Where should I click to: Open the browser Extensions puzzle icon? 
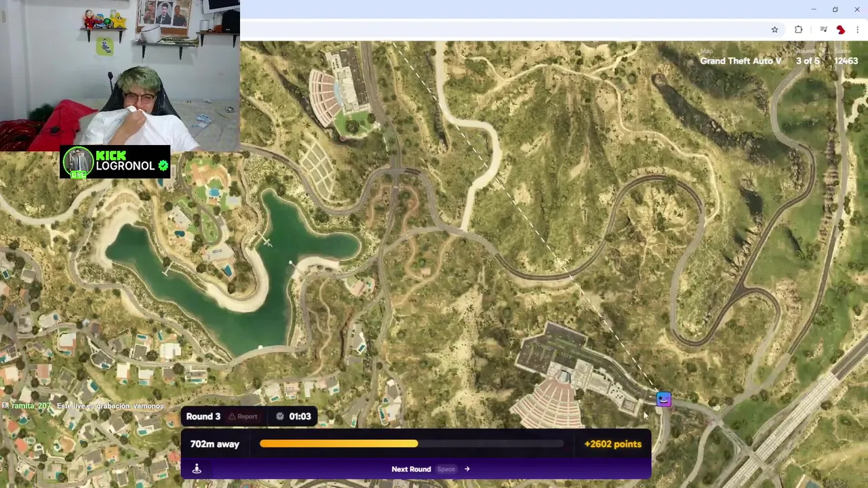[798, 30]
